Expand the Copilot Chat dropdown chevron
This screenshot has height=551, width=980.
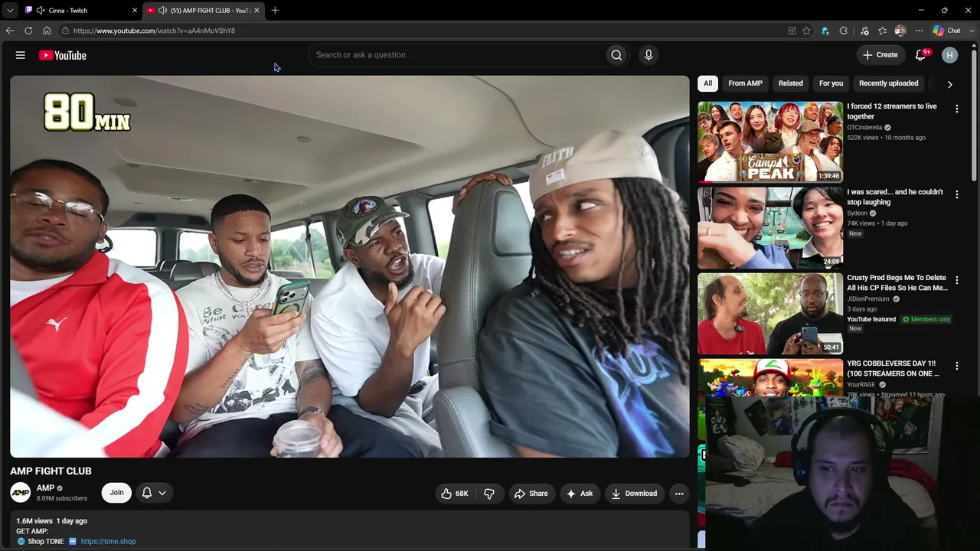tap(970, 31)
